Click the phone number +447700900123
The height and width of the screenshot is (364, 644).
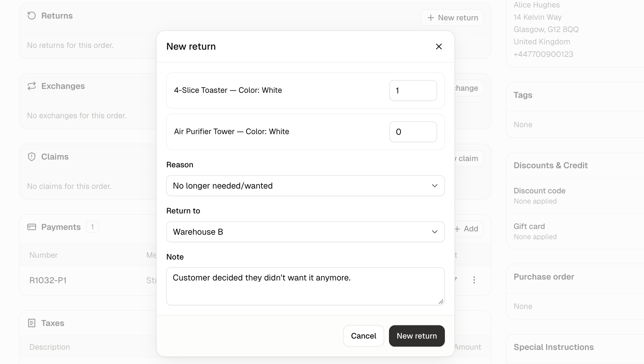[543, 54]
